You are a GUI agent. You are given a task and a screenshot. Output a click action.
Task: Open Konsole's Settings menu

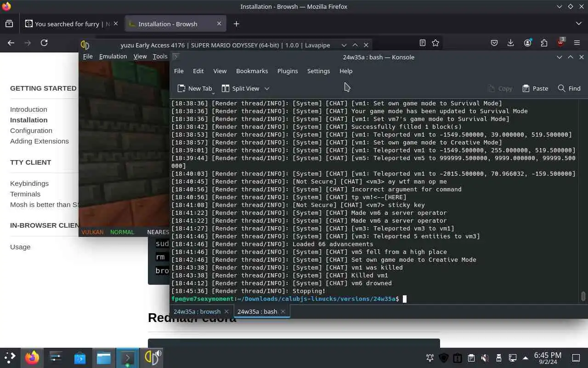(318, 71)
